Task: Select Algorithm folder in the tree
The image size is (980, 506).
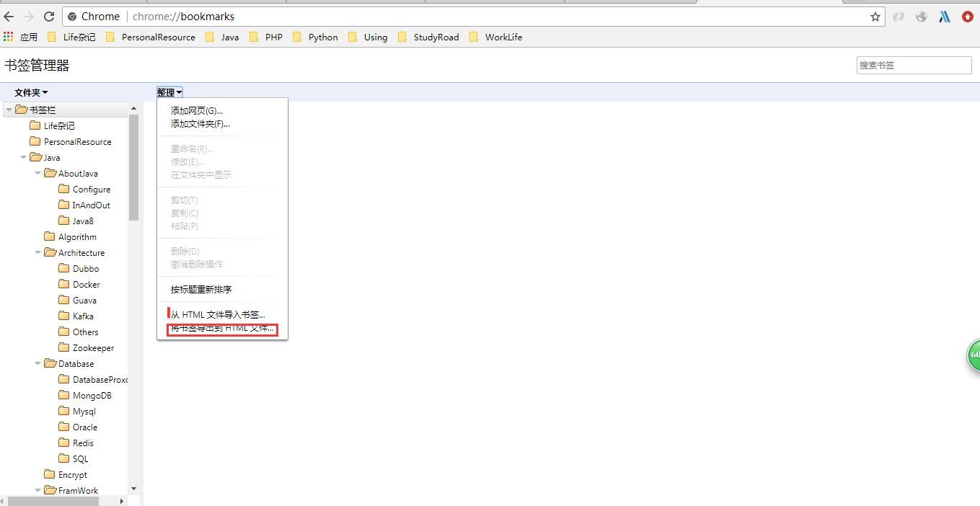Action: pyautogui.click(x=70, y=236)
